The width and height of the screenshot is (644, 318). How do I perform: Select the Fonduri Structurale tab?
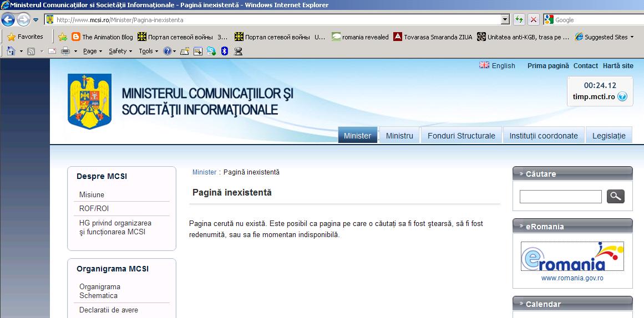pos(462,135)
